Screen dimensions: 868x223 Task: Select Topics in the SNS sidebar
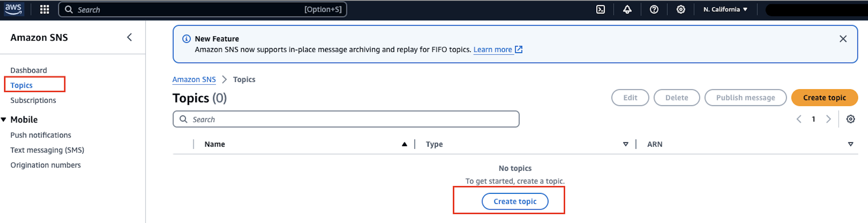[21, 85]
